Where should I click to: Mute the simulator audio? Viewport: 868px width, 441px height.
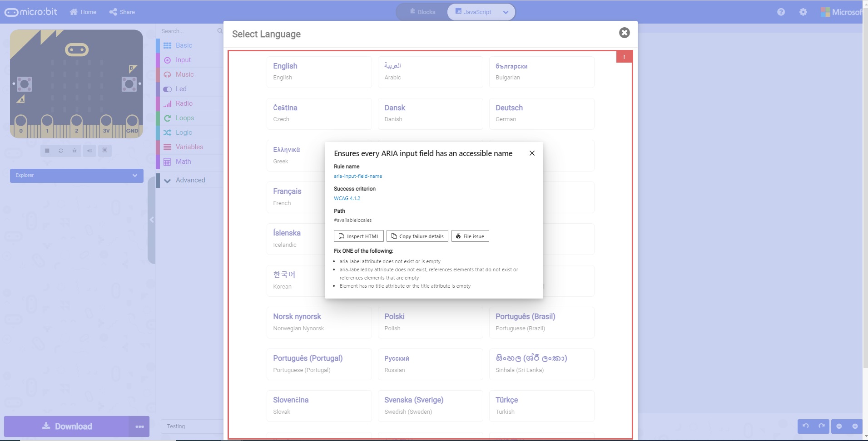(x=90, y=151)
